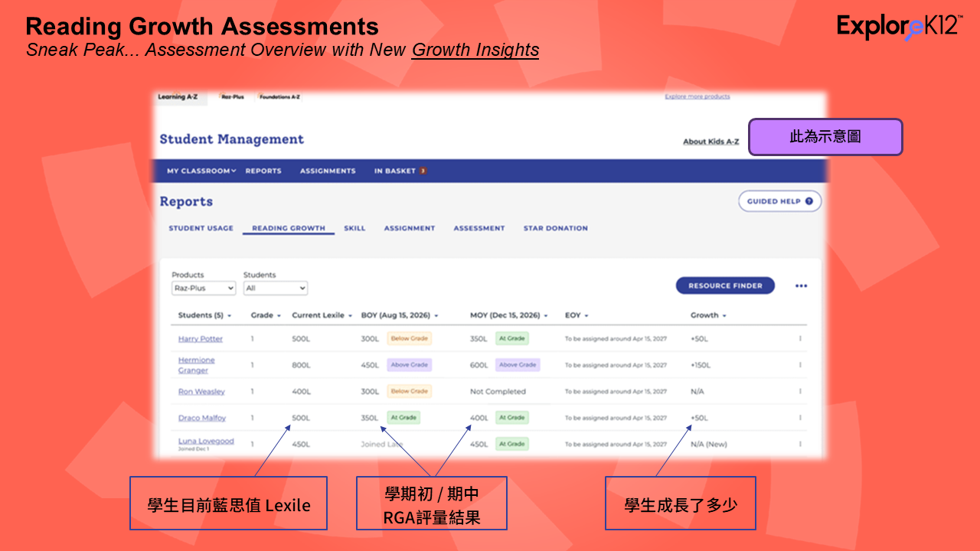
Task: Open the three-dot more options menu beside Resource Finder
Action: 801,286
